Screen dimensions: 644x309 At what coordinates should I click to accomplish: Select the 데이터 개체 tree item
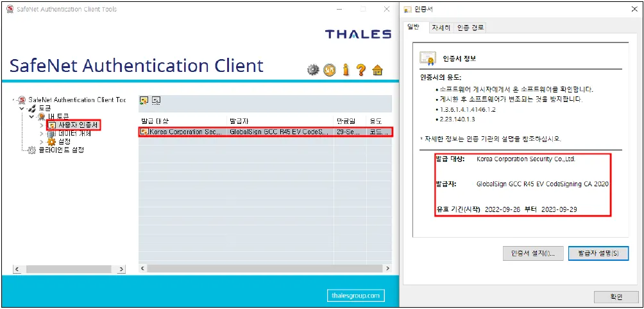coord(74,134)
